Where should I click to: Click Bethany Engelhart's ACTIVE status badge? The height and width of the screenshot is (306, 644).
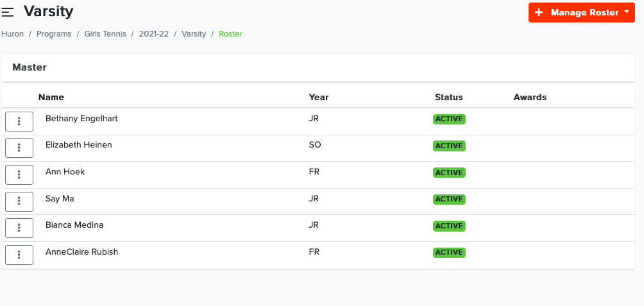(x=449, y=119)
